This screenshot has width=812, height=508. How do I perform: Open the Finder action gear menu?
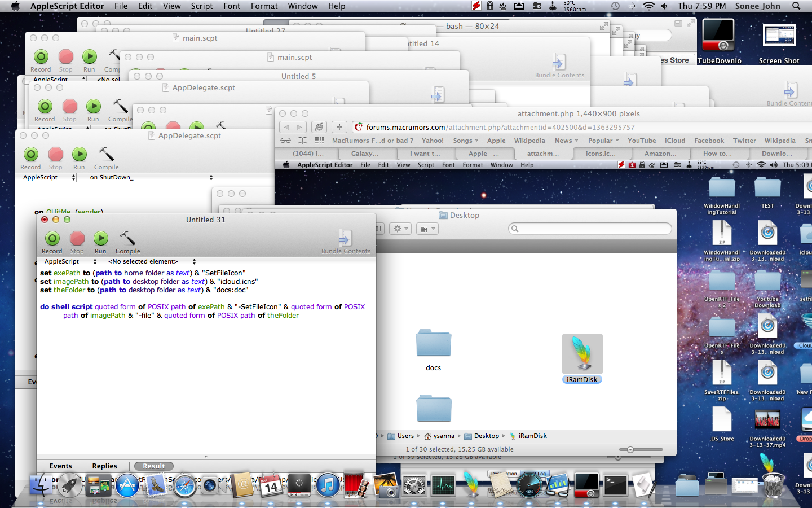400,229
